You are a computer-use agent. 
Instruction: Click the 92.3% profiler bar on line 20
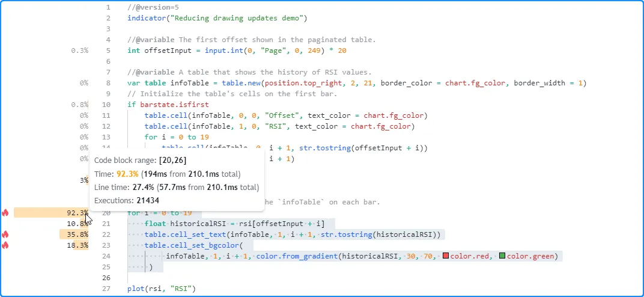[x=51, y=213]
